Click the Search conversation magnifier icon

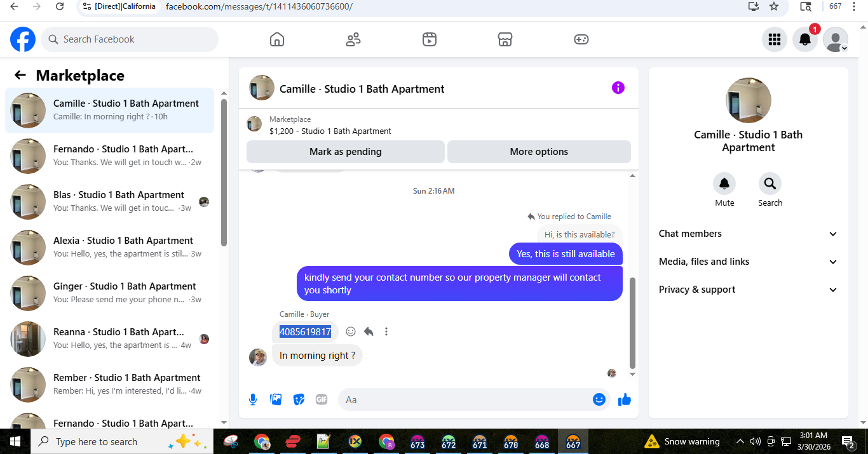770,184
